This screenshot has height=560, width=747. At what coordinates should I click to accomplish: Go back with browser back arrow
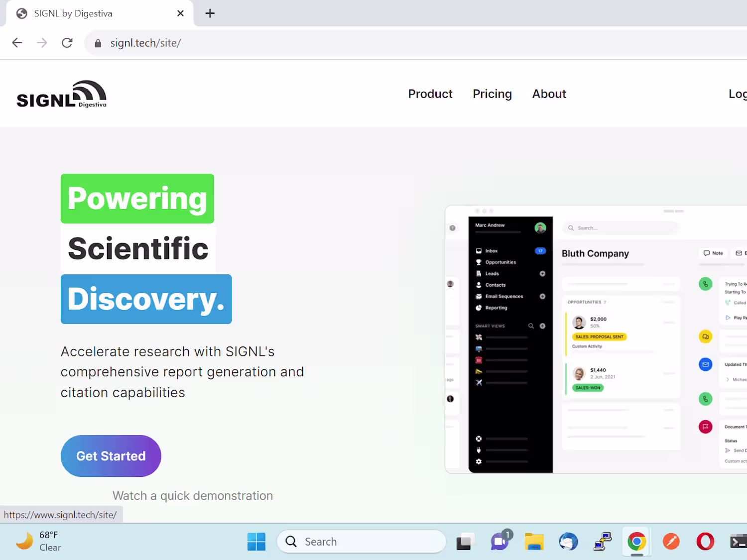pyautogui.click(x=17, y=43)
